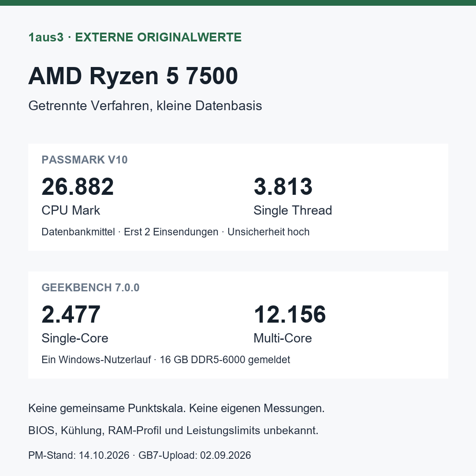Click line 'BIOS, Kühlung, RAM-Profil und Leistungslimits unbekannt.'
The height and width of the screenshot is (476, 476).
click(173, 431)
